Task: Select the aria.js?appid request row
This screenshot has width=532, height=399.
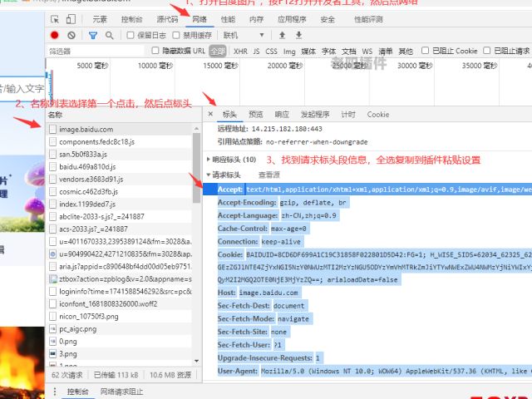Action: click(121, 266)
